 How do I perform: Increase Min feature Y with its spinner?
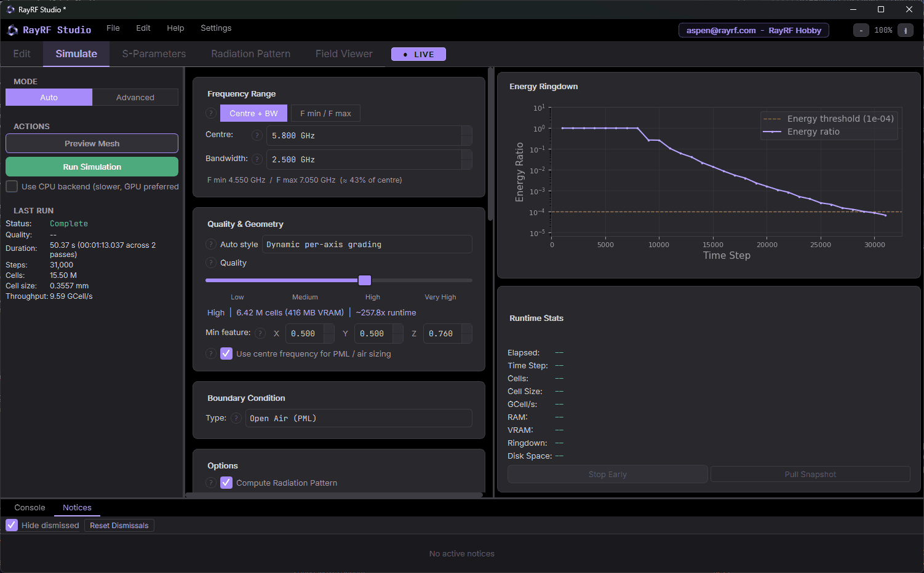click(398, 328)
